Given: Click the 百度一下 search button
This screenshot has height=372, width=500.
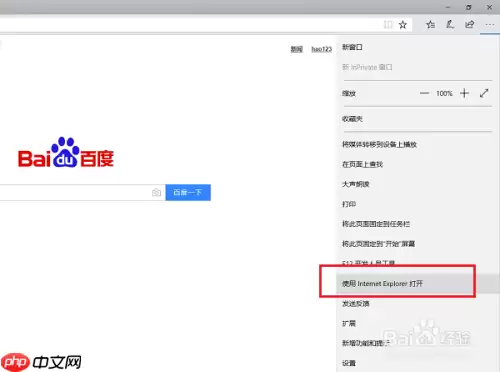Looking at the screenshot, I should tap(188, 192).
